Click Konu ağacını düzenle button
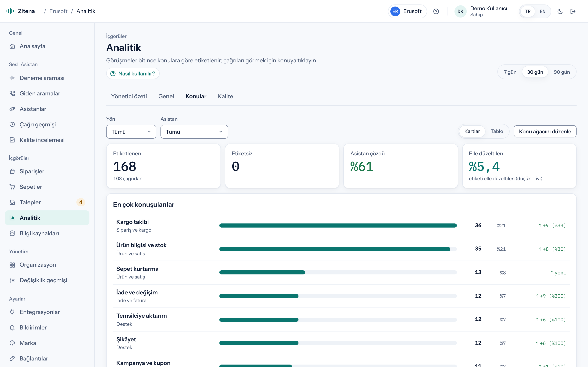This screenshot has height=367, width=588. pyautogui.click(x=545, y=131)
